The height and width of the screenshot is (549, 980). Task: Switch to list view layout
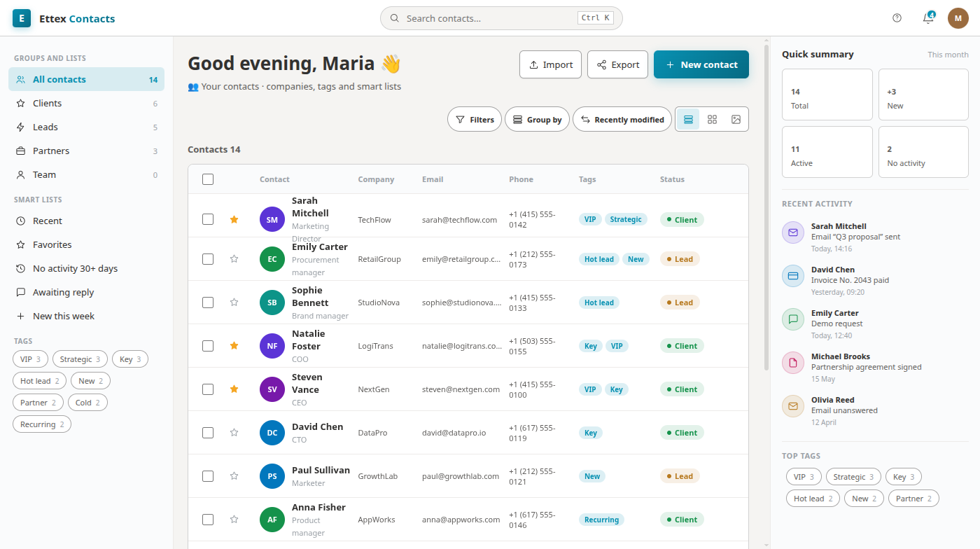coord(688,120)
